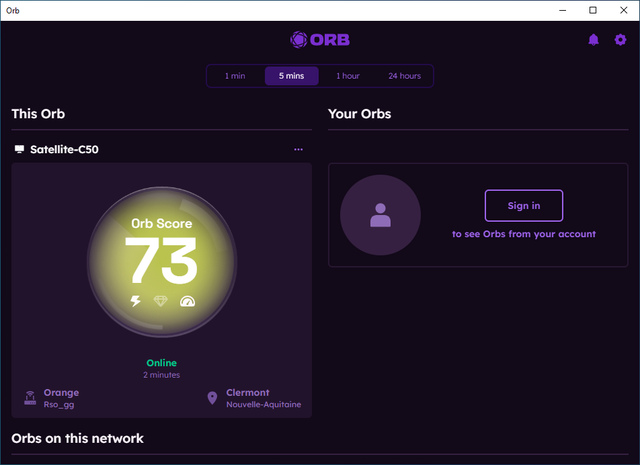
Task: Select the 5 mins time range
Action: tap(291, 76)
